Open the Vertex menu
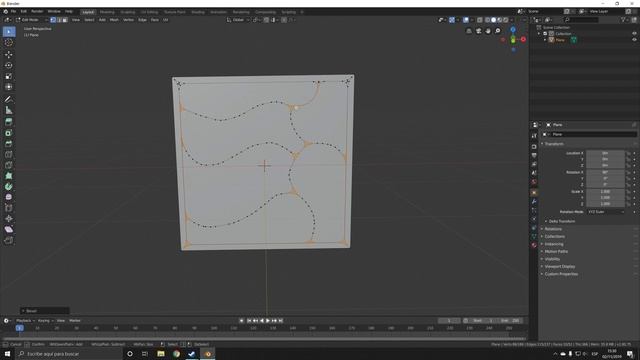This screenshot has height=360, width=640. click(128, 20)
